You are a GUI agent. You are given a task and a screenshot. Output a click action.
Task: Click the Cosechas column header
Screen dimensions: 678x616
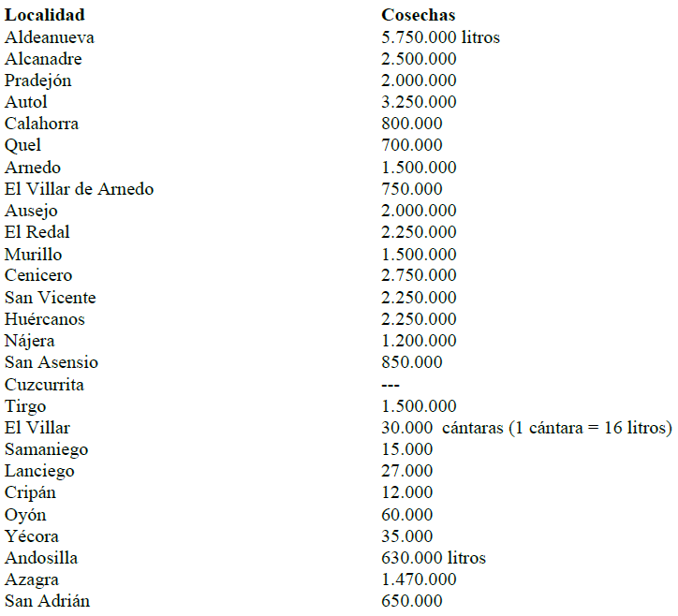click(x=419, y=15)
